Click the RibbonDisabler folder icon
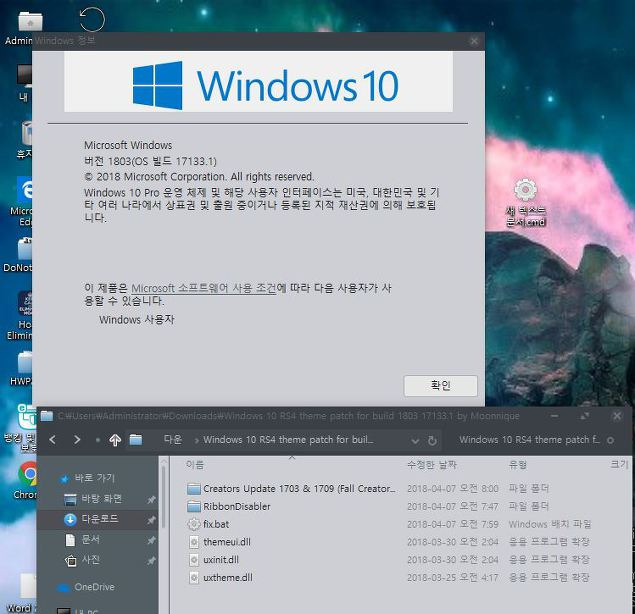The width and height of the screenshot is (635, 614). click(194, 506)
